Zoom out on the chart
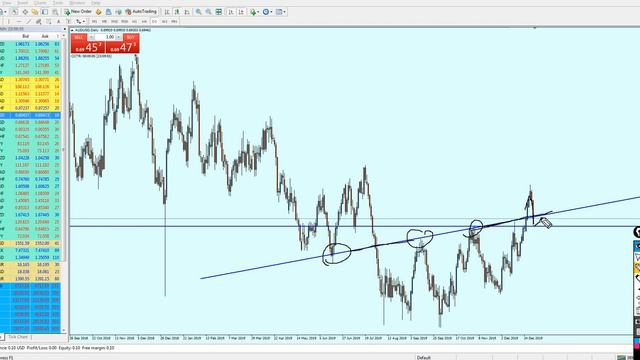 [208, 12]
